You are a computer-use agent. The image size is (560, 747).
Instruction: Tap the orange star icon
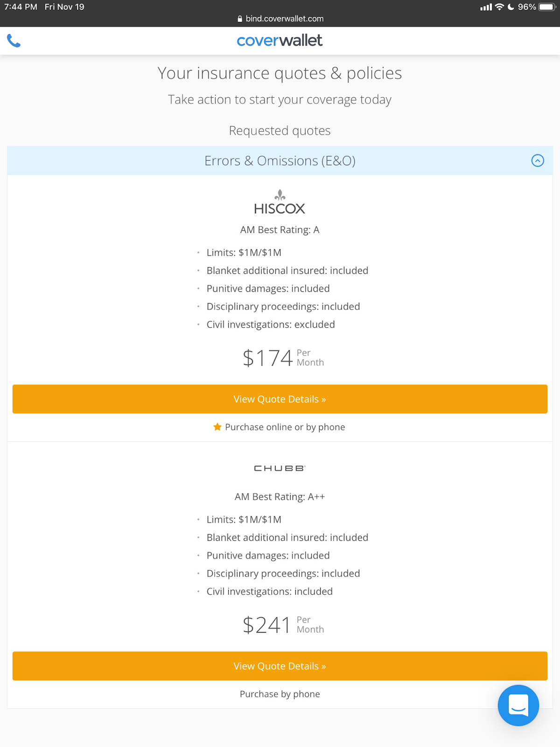pyautogui.click(x=217, y=427)
